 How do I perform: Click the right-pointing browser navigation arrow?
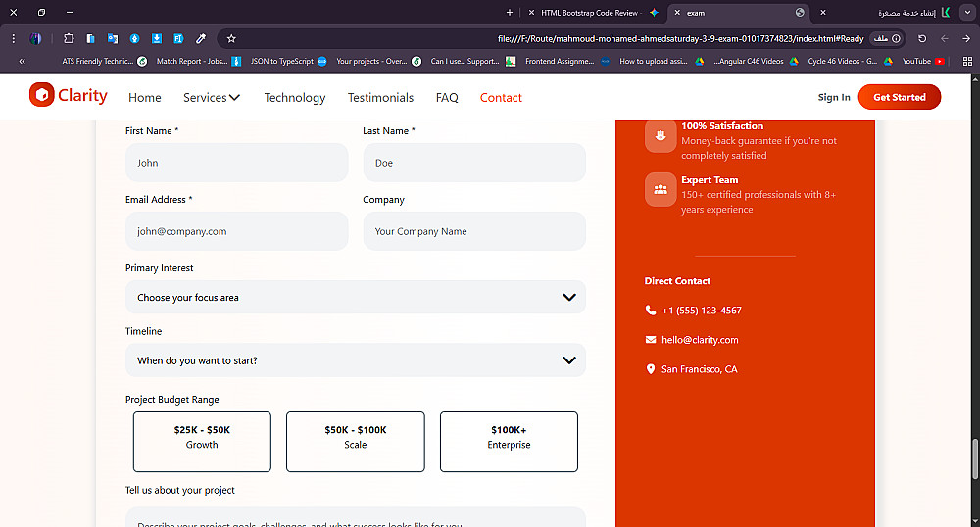pyautogui.click(x=966, y=39)
